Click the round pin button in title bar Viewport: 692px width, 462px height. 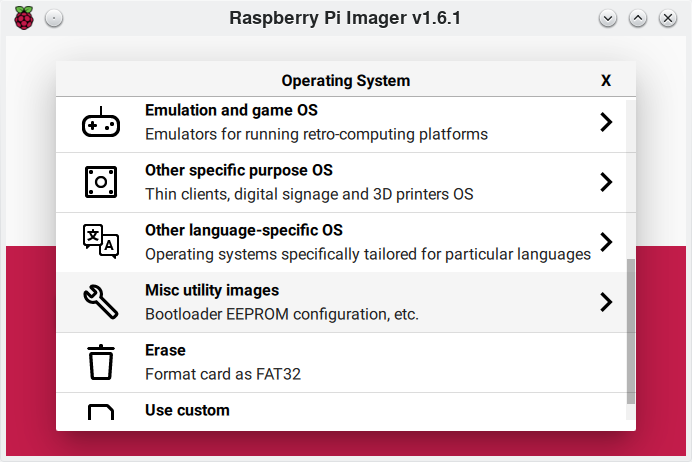click(54, 18)
